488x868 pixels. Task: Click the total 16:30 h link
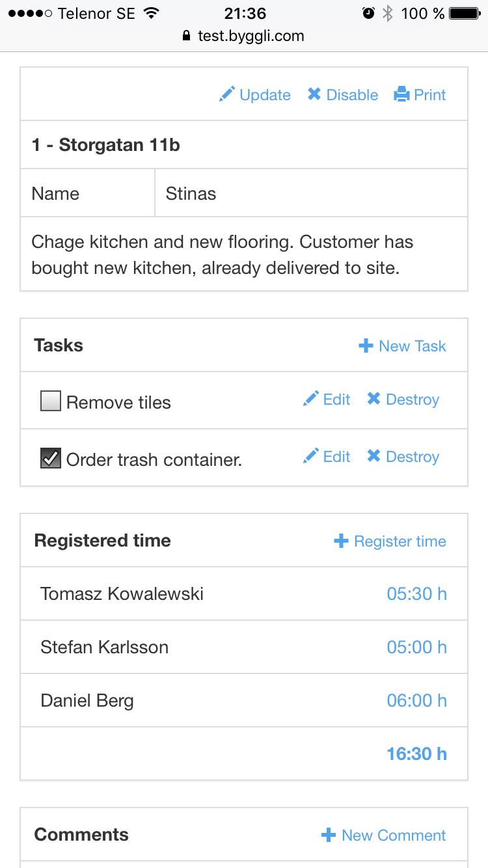click(416, 754)
